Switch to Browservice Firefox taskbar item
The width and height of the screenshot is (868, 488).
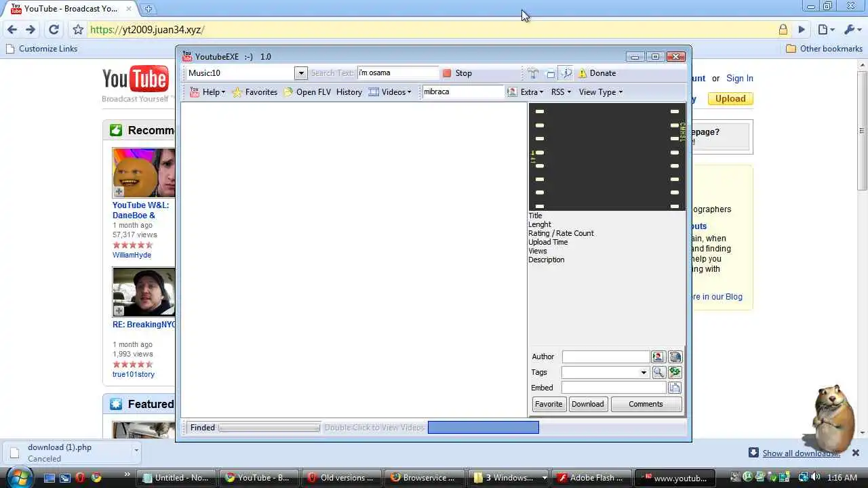coord(423,478)
